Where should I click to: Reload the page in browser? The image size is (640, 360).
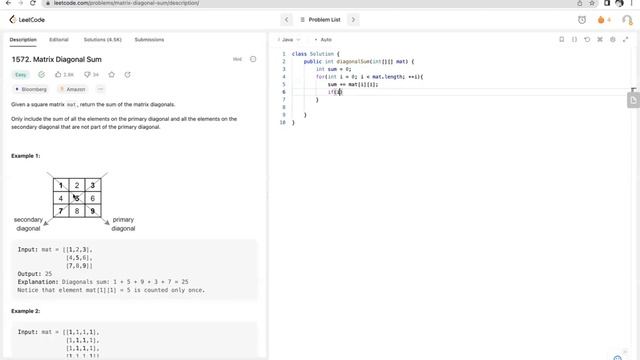tap(33, 3)
